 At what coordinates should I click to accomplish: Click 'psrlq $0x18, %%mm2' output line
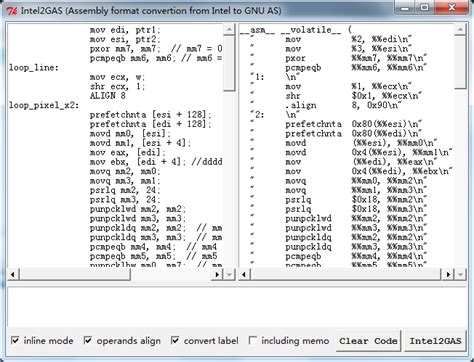click(356, 200)
